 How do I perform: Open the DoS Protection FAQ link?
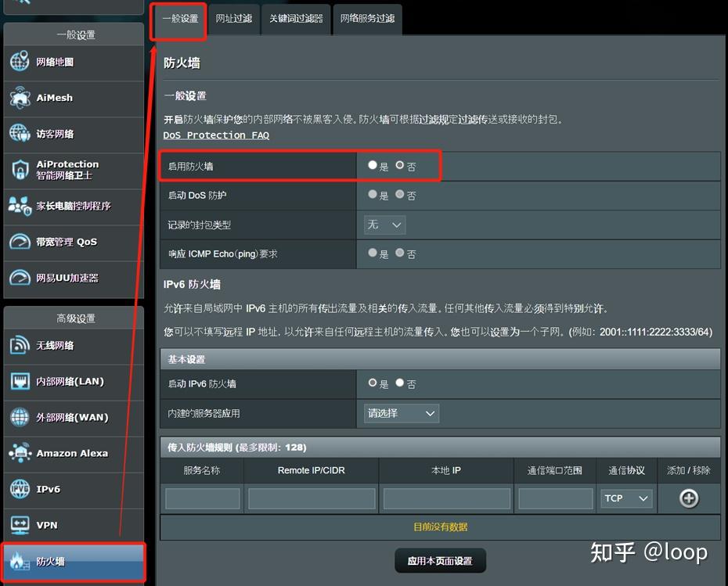tap(216, 135)
